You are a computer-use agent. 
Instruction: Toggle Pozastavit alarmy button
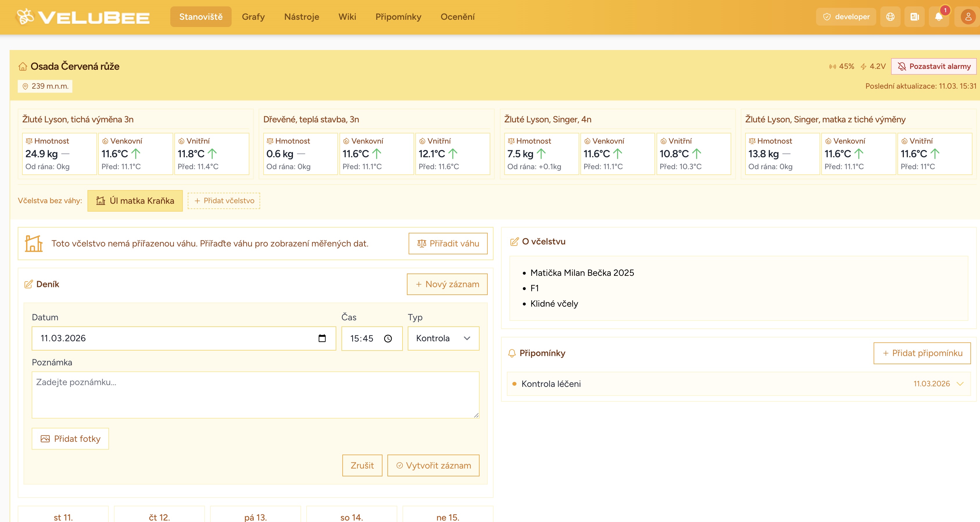point(934,66)
